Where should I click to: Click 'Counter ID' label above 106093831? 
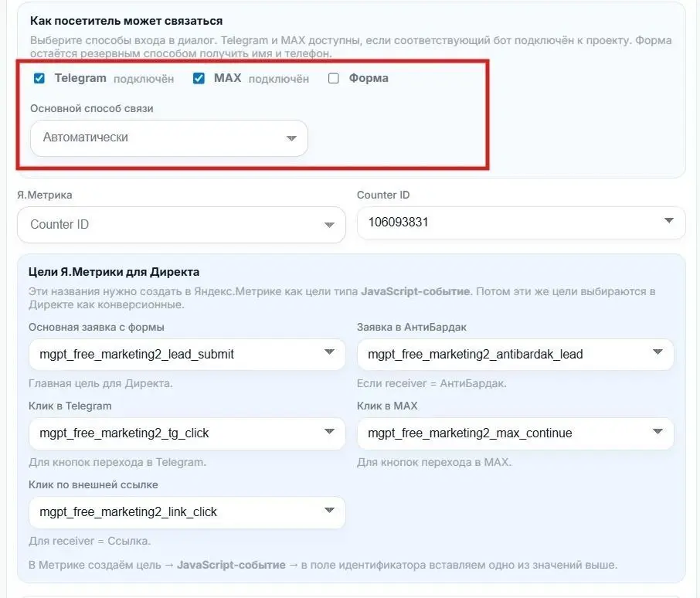[x=383, y=195]
